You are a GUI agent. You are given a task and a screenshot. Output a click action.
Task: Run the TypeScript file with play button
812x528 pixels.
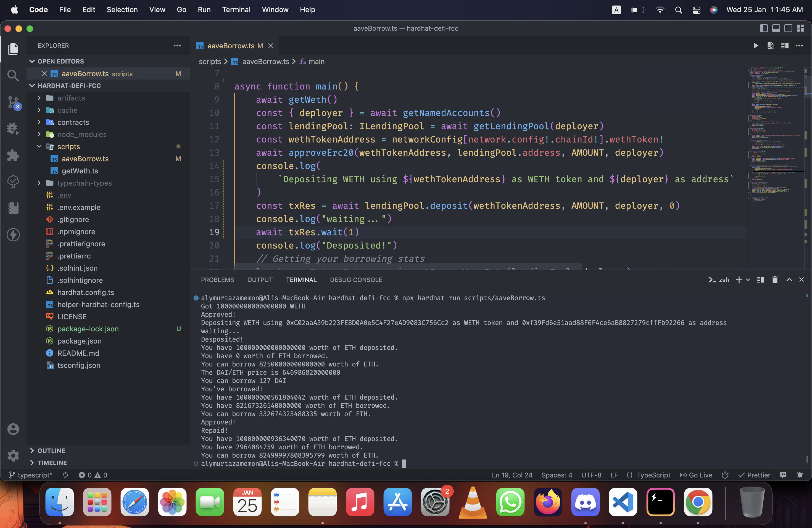click(756, 46)
